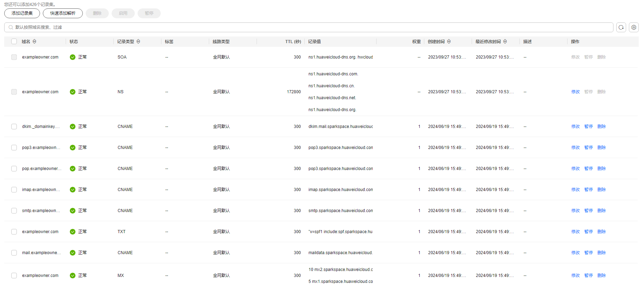Click the search magnifier icon
This screenshot has width=644, height=285.
pyautogui.click(x=11, y=27)
